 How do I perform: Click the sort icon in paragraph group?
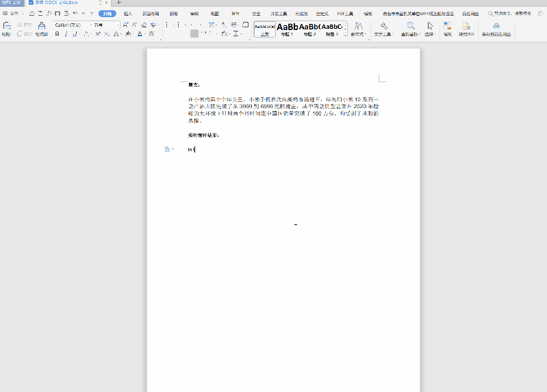point(224,25)
